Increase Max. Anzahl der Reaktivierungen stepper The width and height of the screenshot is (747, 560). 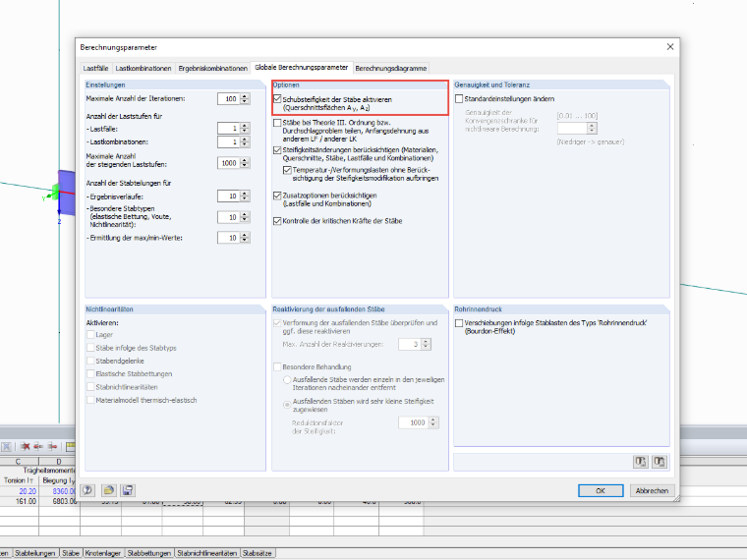pos(426,342)
